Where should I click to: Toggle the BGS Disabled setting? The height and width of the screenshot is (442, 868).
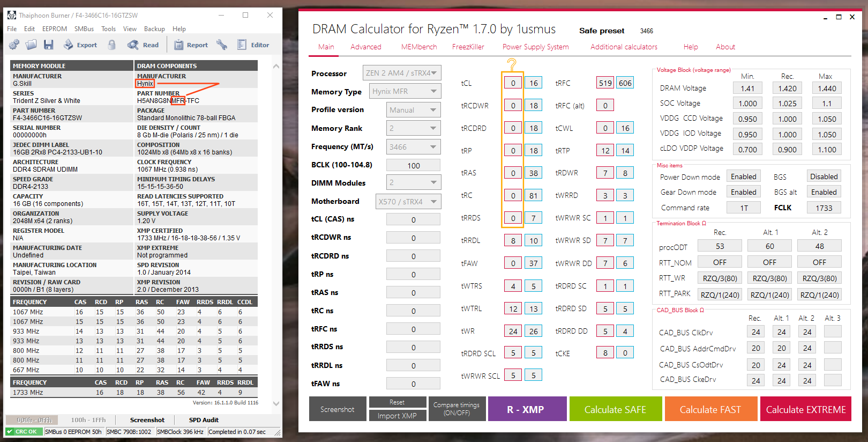[824, 176]
